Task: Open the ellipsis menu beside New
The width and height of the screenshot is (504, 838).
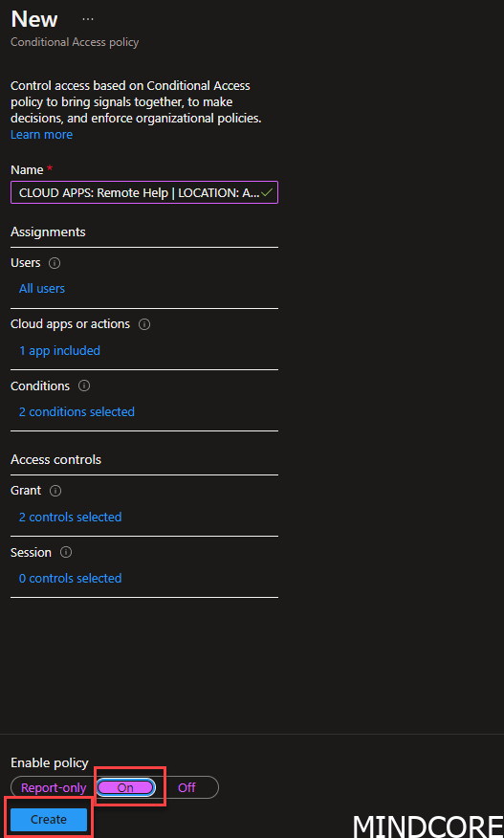Action: tap(88, 19)
